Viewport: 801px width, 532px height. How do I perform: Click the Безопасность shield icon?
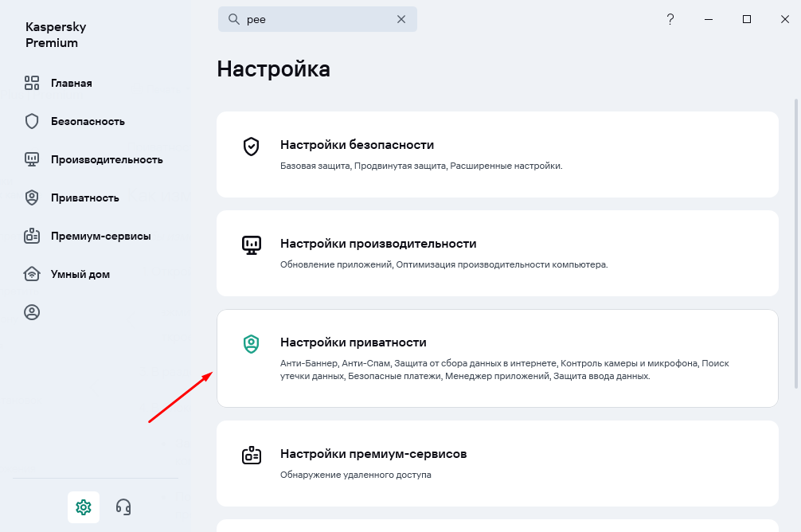tap(32, 121)
